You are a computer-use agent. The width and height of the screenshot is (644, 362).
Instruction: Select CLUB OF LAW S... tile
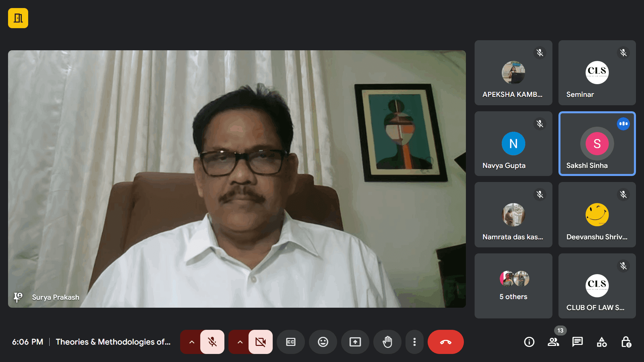[x=597, y=286]
